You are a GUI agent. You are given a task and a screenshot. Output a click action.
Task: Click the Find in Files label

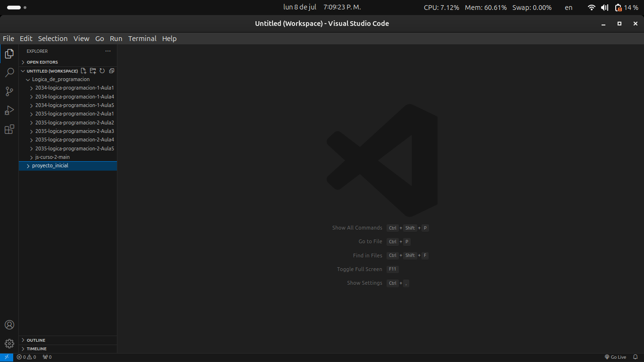[x=367, y=255]
